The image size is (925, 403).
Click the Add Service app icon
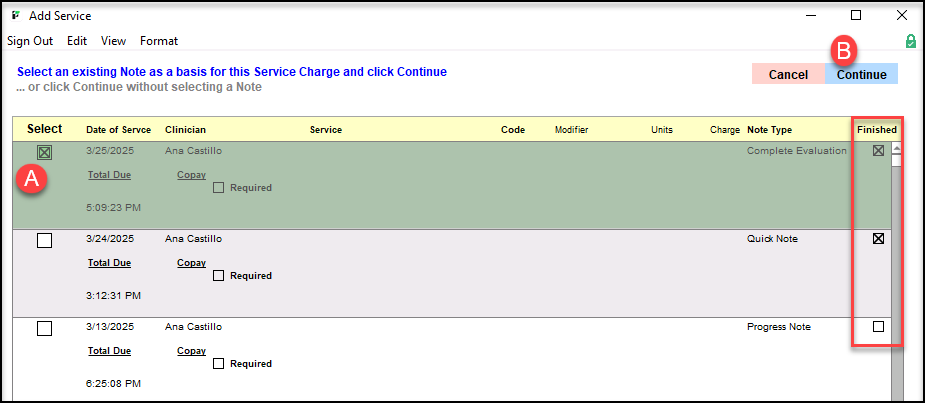[x=15, y=16]
